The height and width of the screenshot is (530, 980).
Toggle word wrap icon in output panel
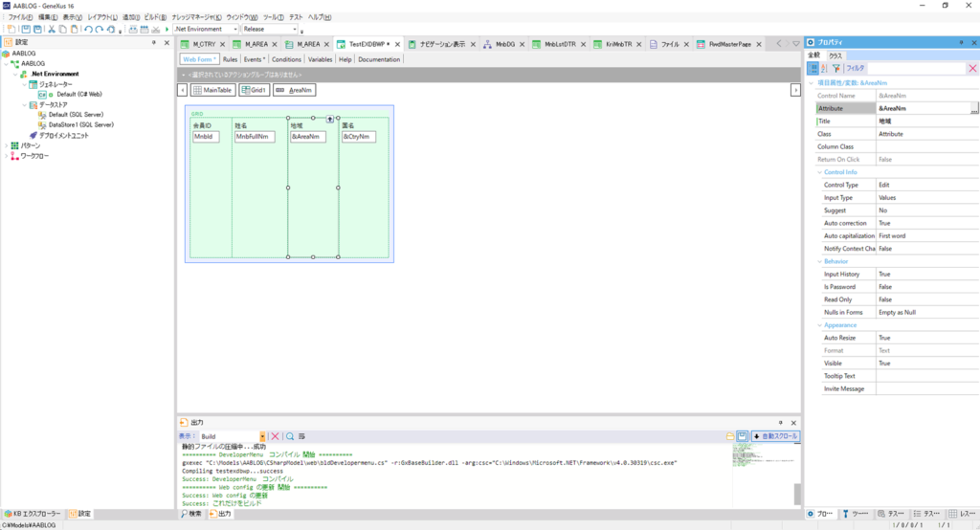[301, 436]
